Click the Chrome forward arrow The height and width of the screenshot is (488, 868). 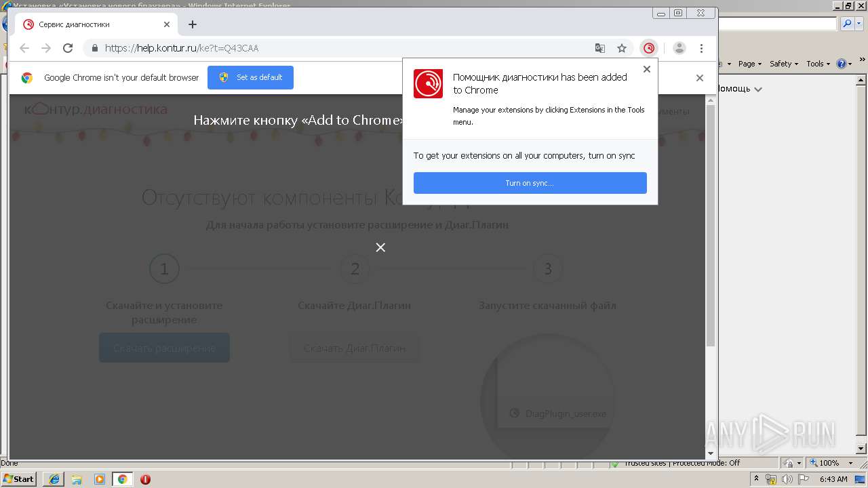coord(46,48)
